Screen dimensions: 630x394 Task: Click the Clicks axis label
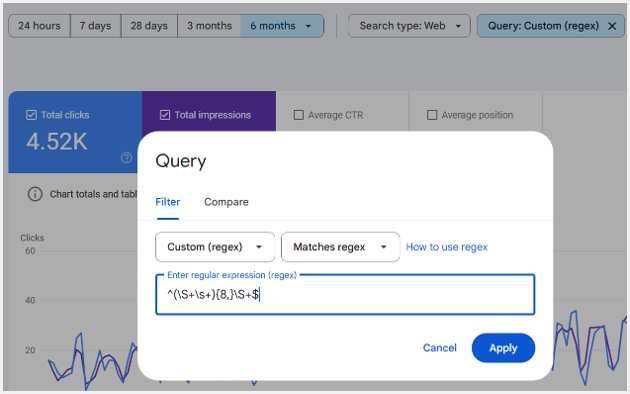pyautogui.click(x=32, y=238)
